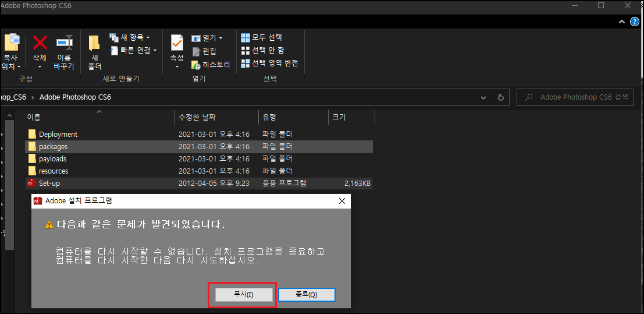644x314 pixels.
Task: Click the ignore (무시) button in dialog
Action: pyautogui.click(x=244, y=295)
